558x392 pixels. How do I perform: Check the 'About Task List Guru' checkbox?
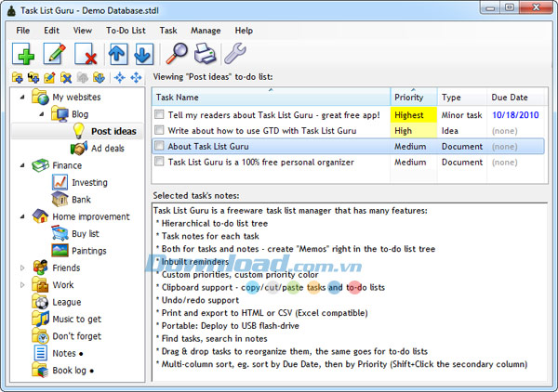point(159,146)
